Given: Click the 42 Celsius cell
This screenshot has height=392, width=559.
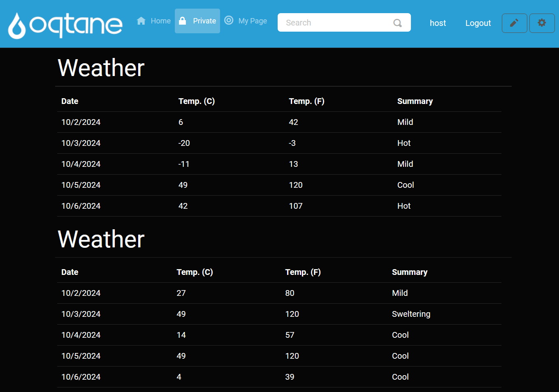Looking at the screenshot, I should pos(183,206).
